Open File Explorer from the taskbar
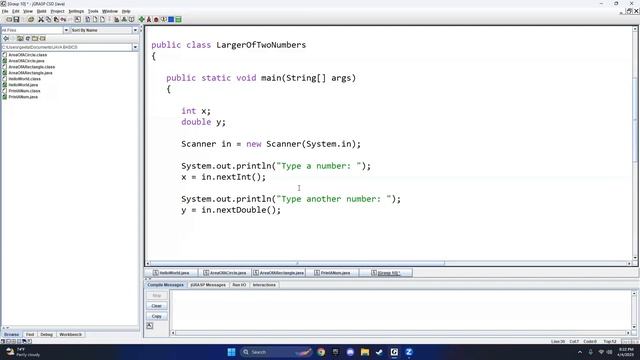640x360 pixels. tap(365, 352)
